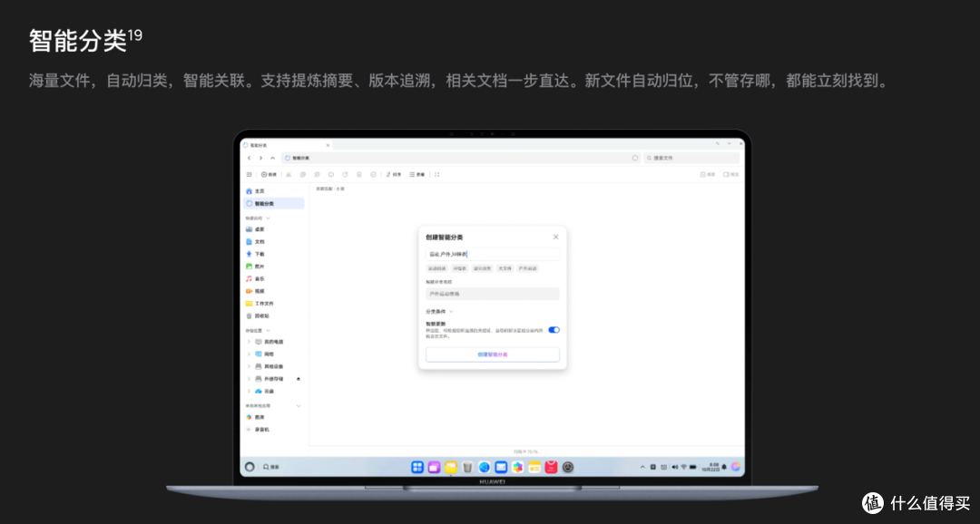980x524 pixels.
Task: Click the 创建智能分类 button
Action: pyautogui.click(x=493, y=354)
